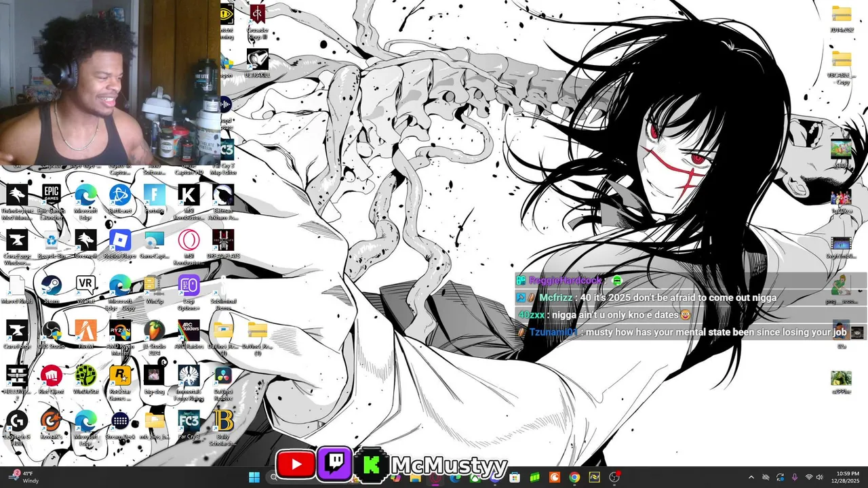Select the Marvel Rivals desktop shortcut
The width and height of the screenshot is (868, 488).
17,290
